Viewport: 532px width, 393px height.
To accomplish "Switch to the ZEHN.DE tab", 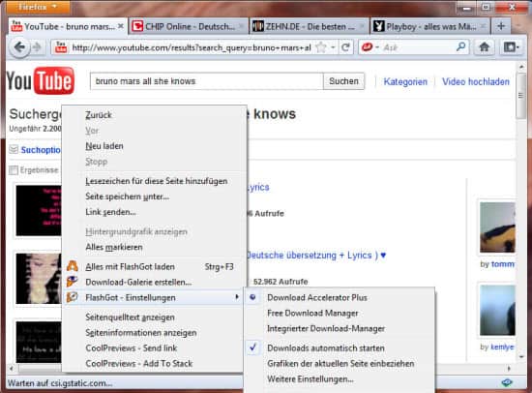I will (x=309, y=26).
